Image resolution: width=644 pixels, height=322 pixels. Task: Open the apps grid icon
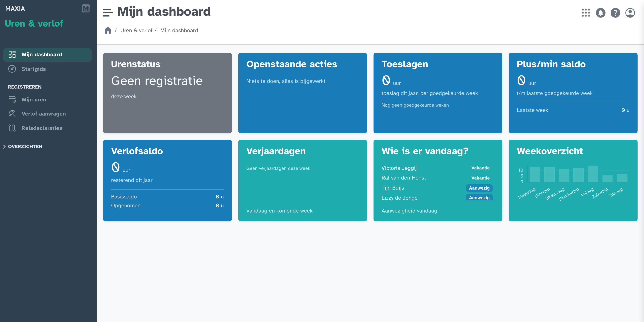(586, 13)
